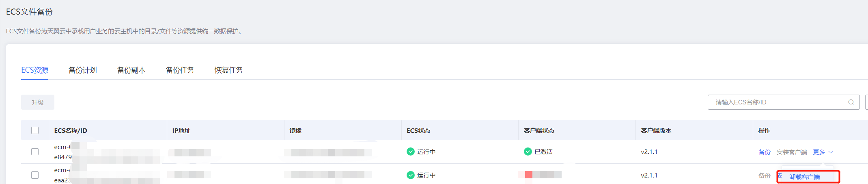Toggle the select-all header checkbox

tap(35, 130)
